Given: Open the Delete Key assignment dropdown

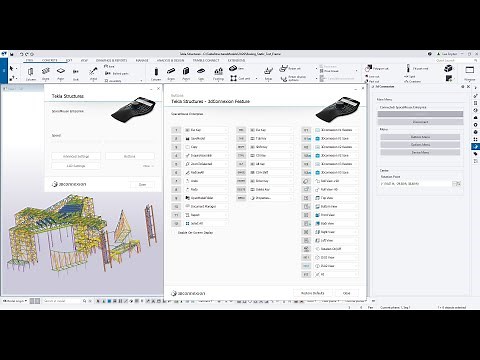Looking at the screenshot, I should click(x=271, y=189).
